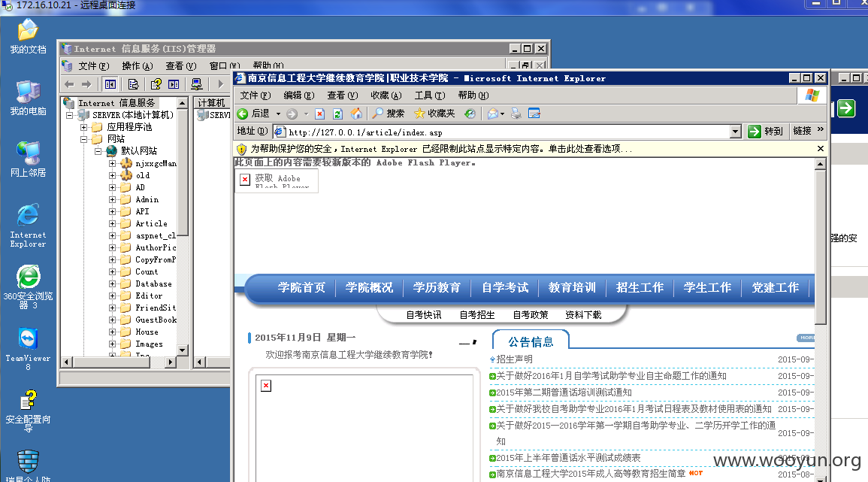Open the 招生工作 navigation link
This screenshot has height=482, width=868.
pos(640,287)
